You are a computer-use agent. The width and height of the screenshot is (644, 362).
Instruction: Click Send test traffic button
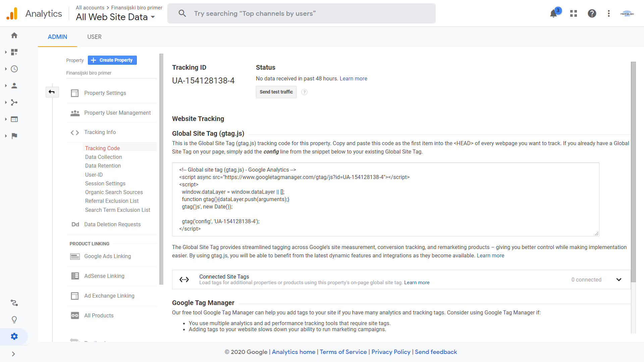pos(276,92)
